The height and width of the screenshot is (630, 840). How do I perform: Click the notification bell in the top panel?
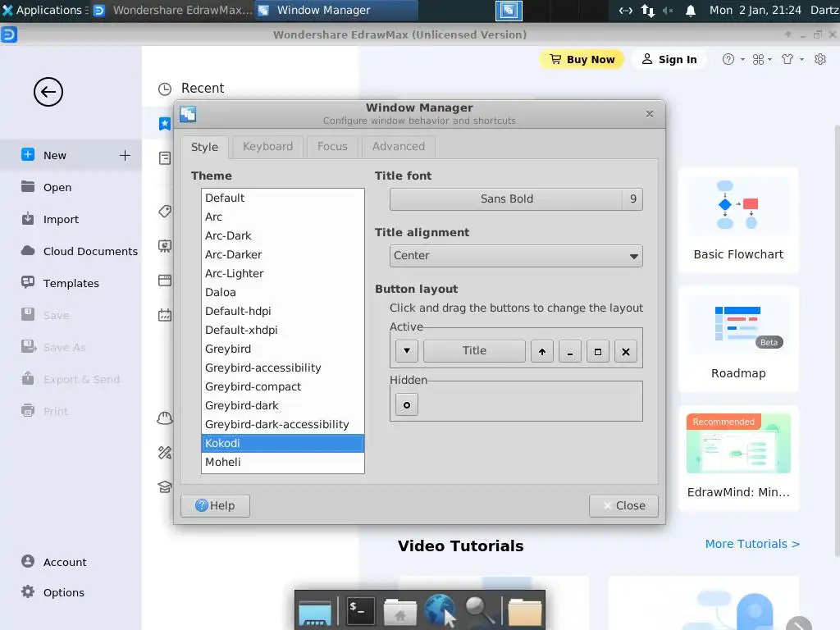(691, 10)
